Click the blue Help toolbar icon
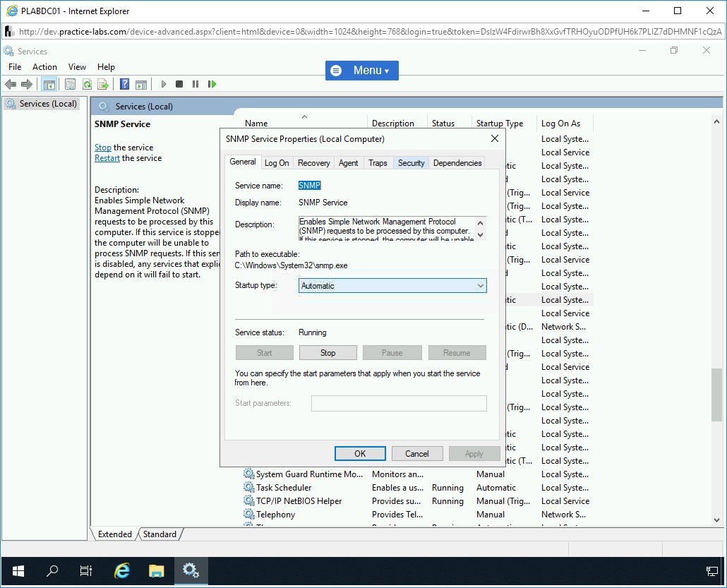 124,84
